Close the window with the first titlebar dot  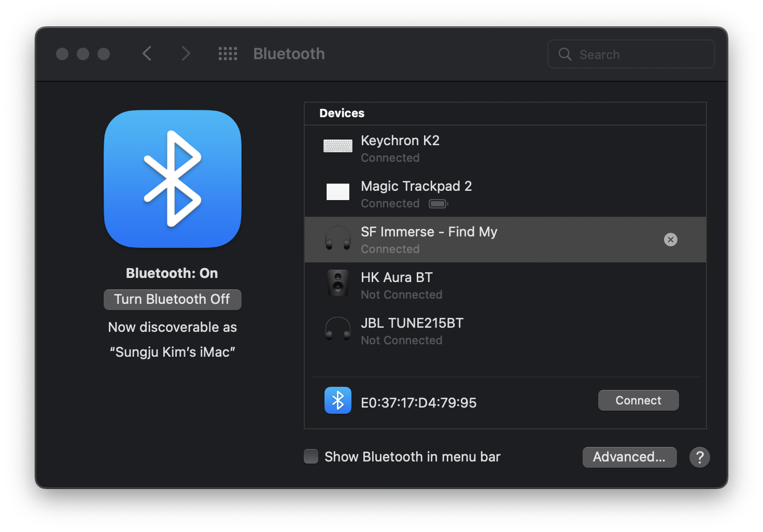click(x=62, y=54)
